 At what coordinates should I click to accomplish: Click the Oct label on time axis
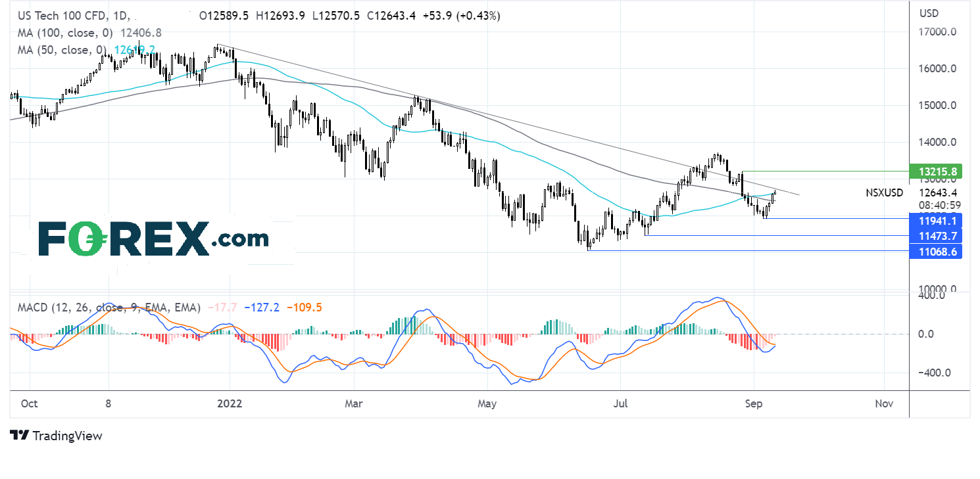coord(29,403)
